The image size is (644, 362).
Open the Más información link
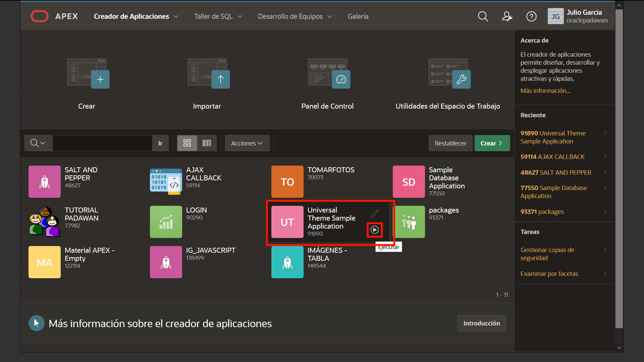tap(545, 90)
